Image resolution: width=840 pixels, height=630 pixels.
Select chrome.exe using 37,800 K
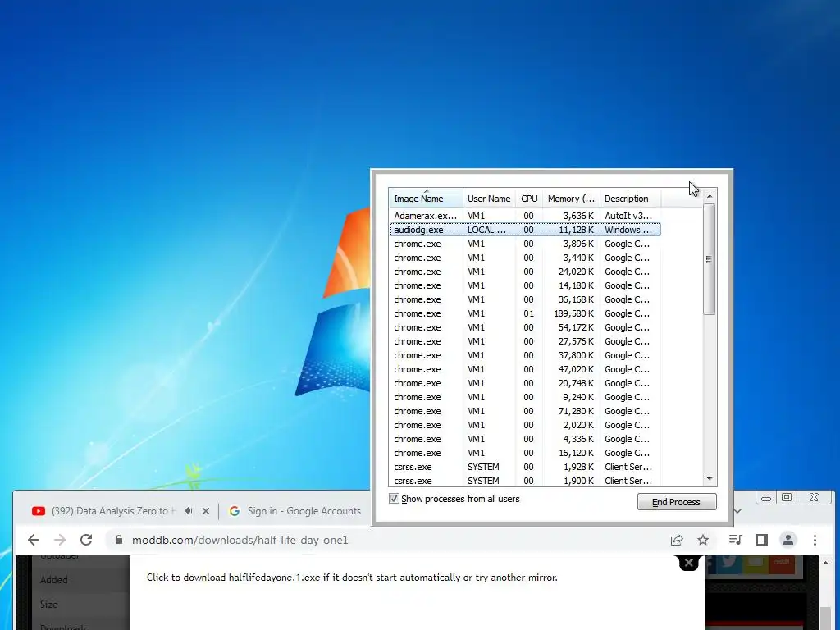coord(525,355)
